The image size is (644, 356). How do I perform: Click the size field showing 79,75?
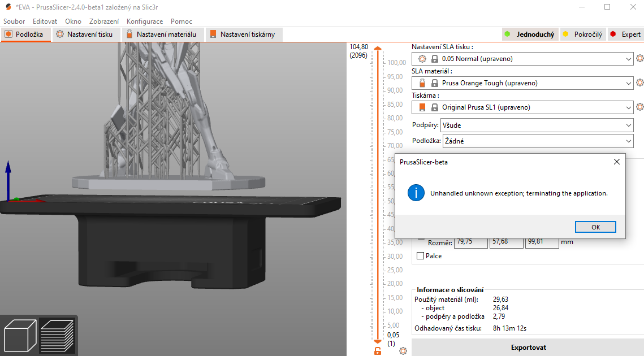(470, 242)
